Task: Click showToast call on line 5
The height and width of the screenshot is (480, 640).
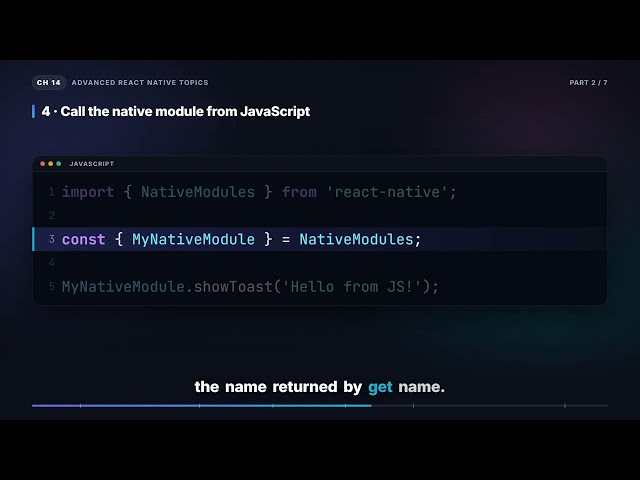Action: tap(233, 287)
